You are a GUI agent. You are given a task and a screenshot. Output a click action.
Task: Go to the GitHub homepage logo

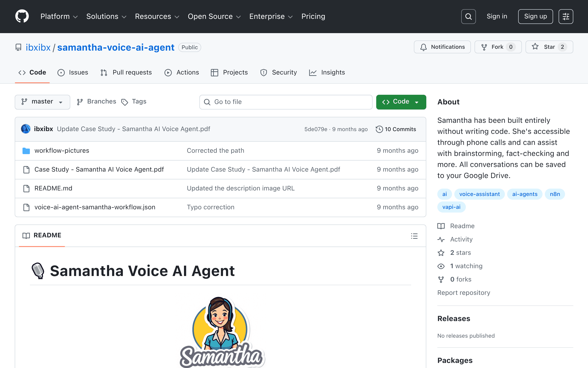(22, 16)
